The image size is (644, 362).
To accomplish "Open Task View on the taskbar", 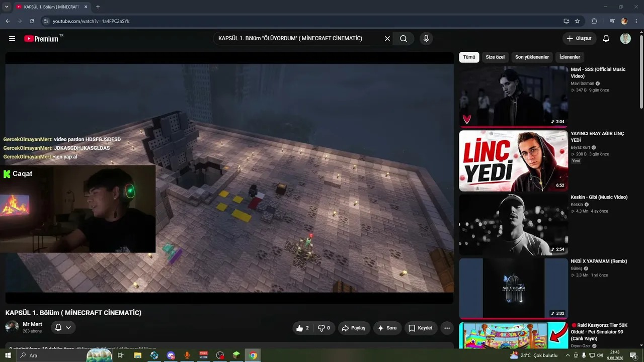I will 121,355.
